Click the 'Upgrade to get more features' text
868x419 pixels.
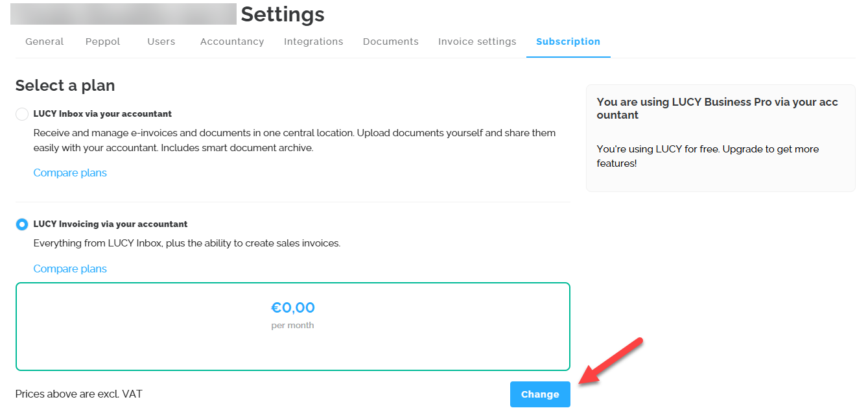[x=707, y=156]
